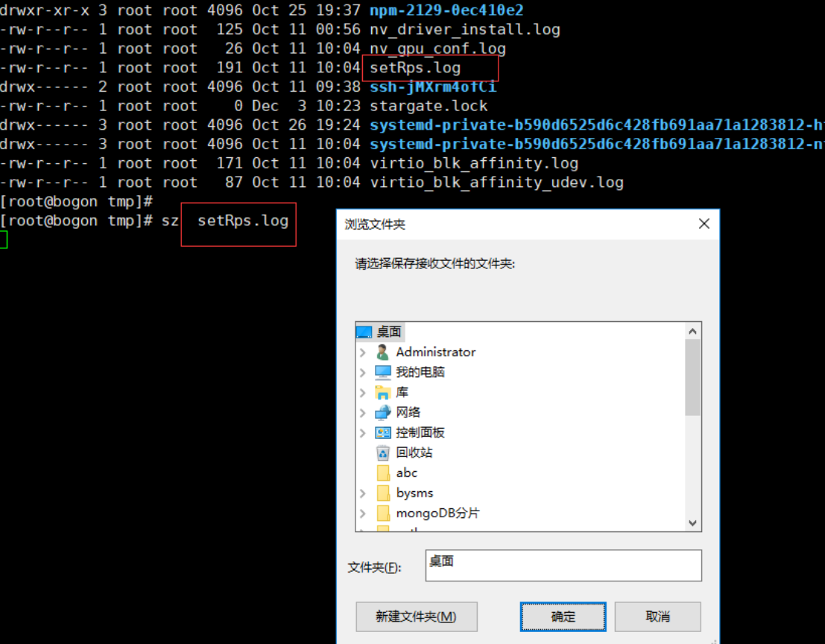This screenshot has width=825, height=644.
Task: Expand the 网络 tree node
Action: pyautogui.click(x=362, y=412)
